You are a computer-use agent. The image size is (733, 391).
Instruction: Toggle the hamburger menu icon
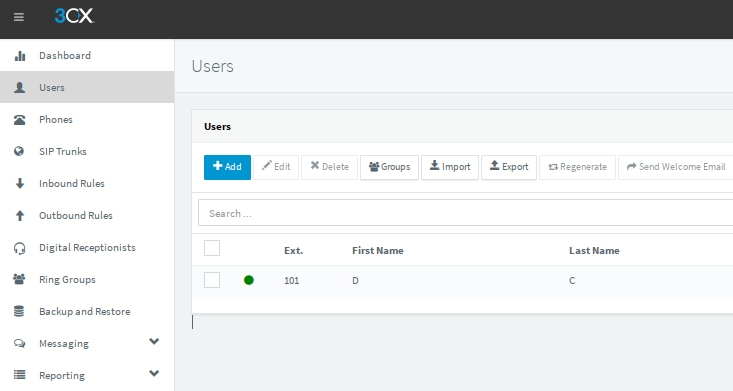coord(19,17)
